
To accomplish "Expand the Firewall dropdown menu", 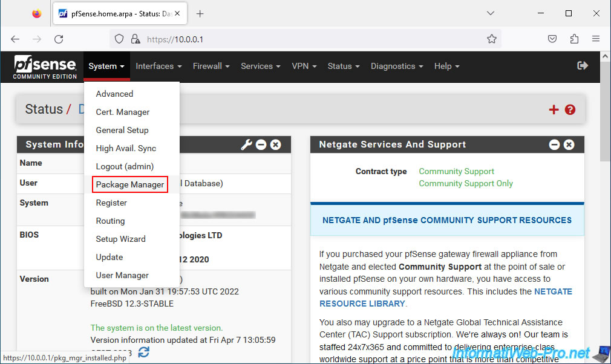I will coord(211,66).
